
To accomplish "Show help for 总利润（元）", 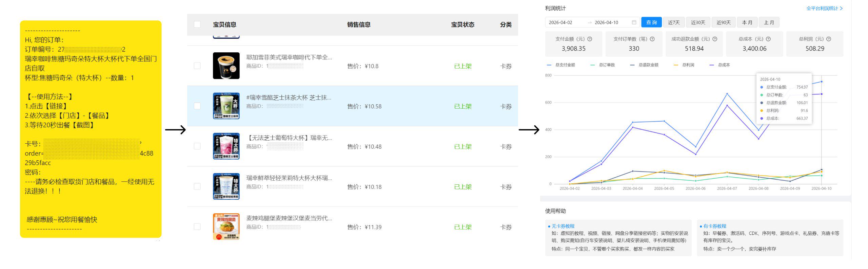I will coord(829,39).
